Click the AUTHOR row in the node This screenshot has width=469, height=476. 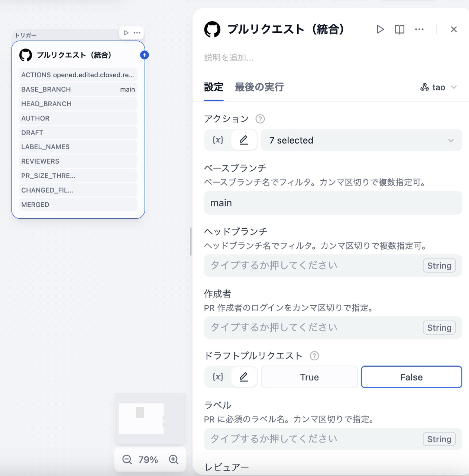tap(78, 118)
